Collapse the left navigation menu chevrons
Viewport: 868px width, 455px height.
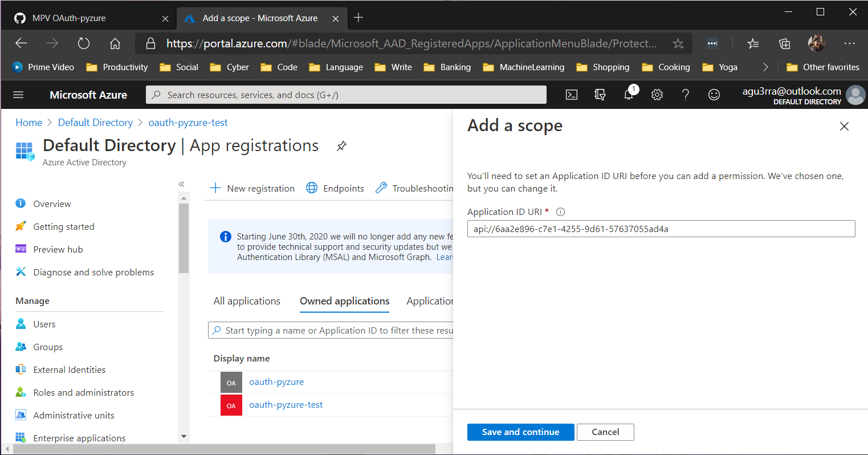[181, 184]
